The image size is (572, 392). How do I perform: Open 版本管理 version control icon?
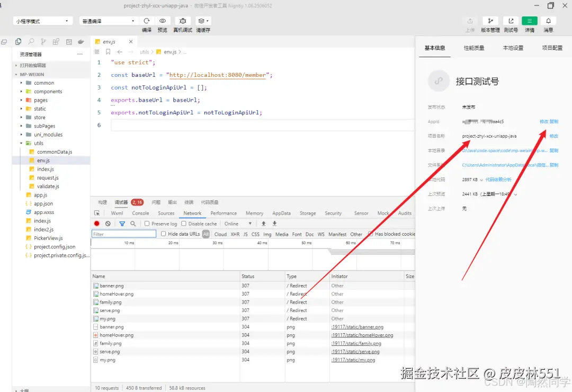[x=490, y=21]
